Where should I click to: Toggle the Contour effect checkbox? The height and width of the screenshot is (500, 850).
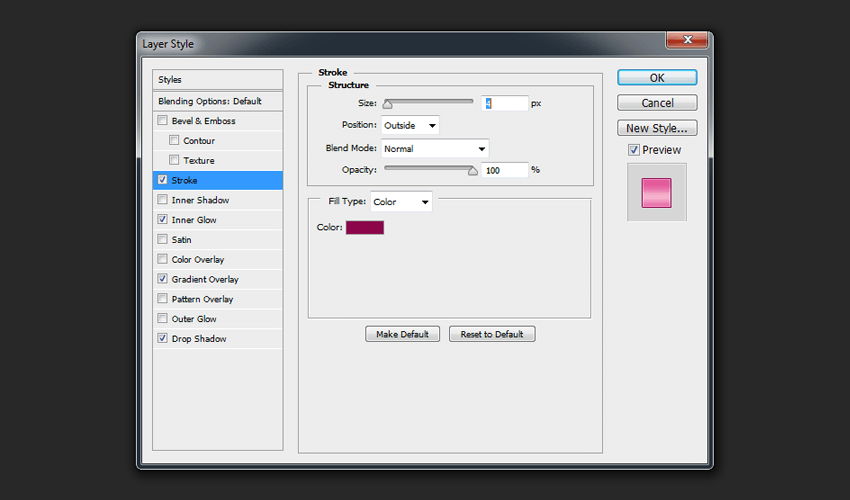pos(175,141)
